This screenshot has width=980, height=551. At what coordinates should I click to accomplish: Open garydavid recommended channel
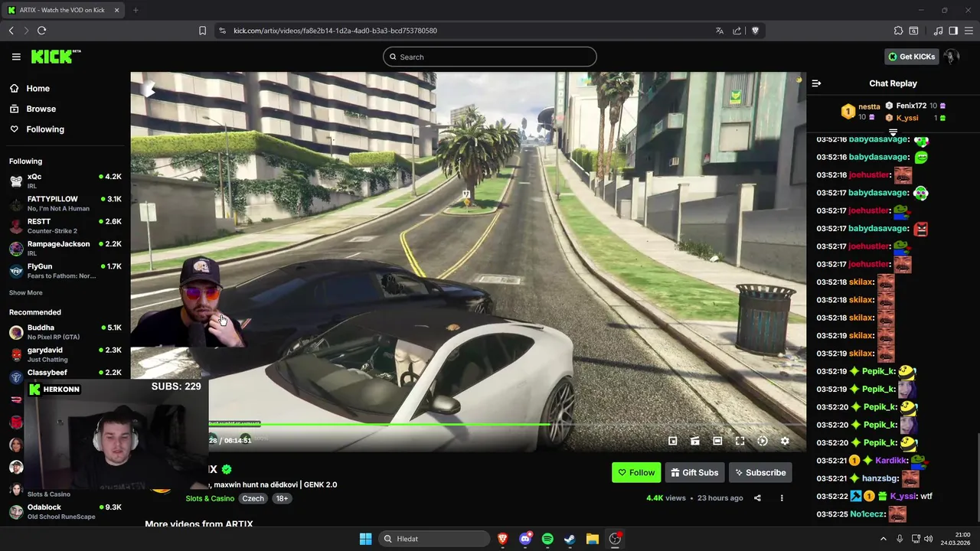coord(65,354)
